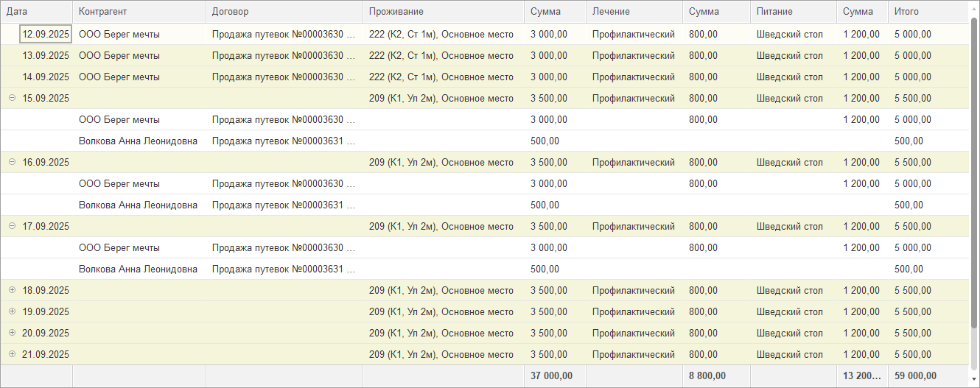This screenshot has height=388, width=980.
Task: Expand the 18.09.2025 row group
Action: pos(12,290)
